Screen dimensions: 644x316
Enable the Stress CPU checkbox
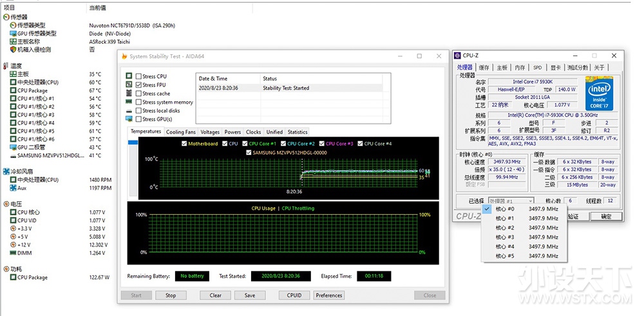point(138,77)
